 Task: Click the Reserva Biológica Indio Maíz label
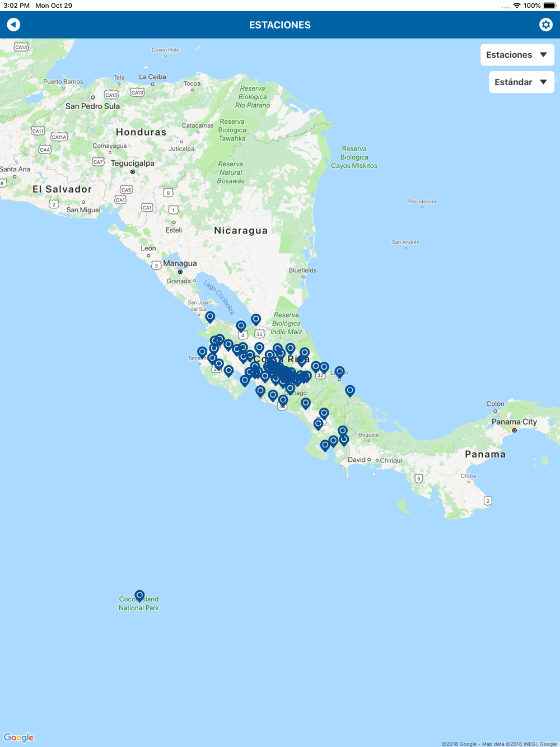(286, 323)
